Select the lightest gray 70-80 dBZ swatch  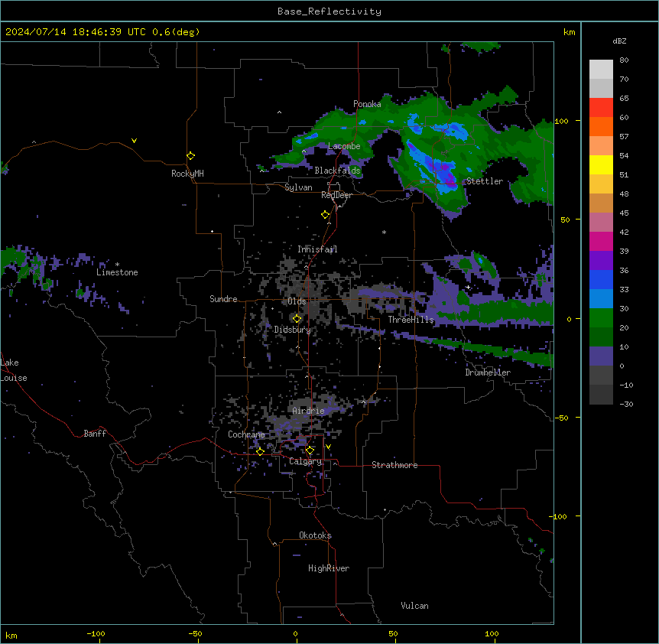coord(601,70)
